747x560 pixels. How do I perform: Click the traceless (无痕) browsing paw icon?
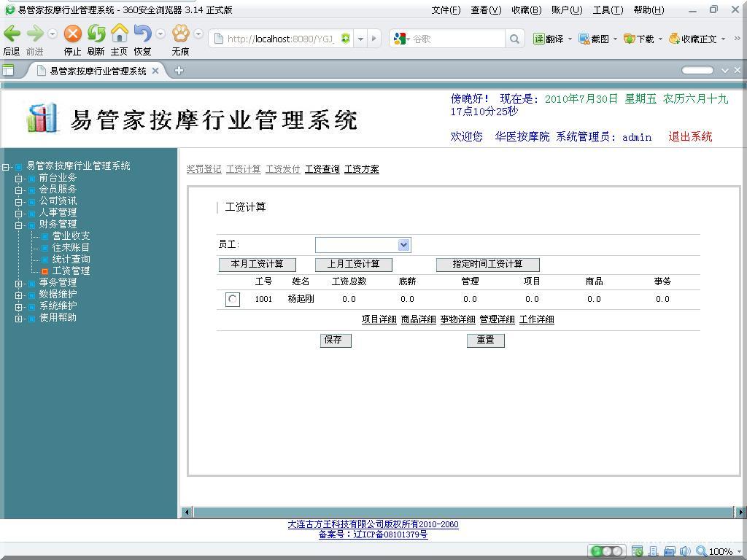coord(180,34)
